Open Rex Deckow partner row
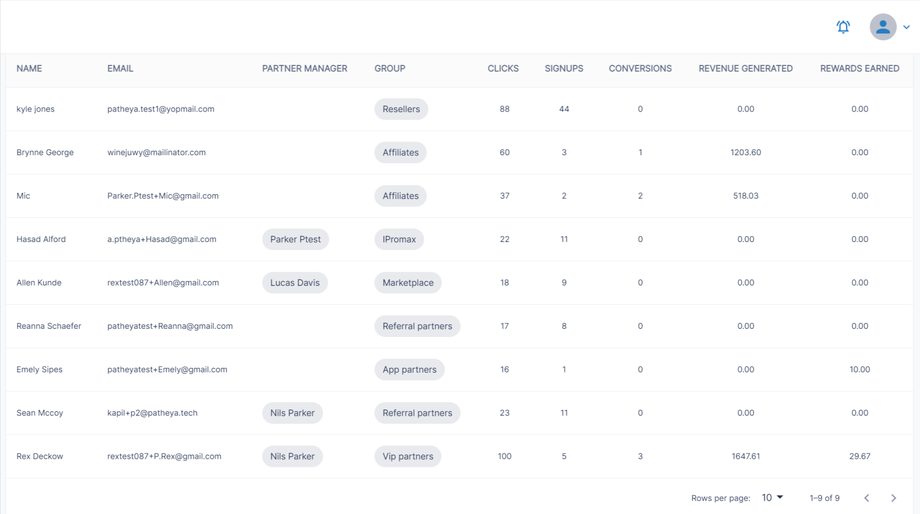Viewport: 920px width, 514px height. point(40,456)
